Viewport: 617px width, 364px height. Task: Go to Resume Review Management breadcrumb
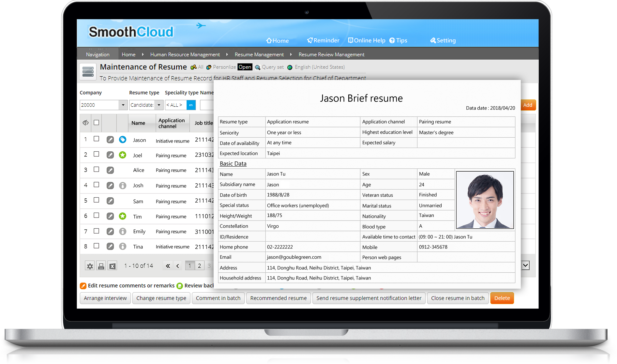click(x=331, y=54)
